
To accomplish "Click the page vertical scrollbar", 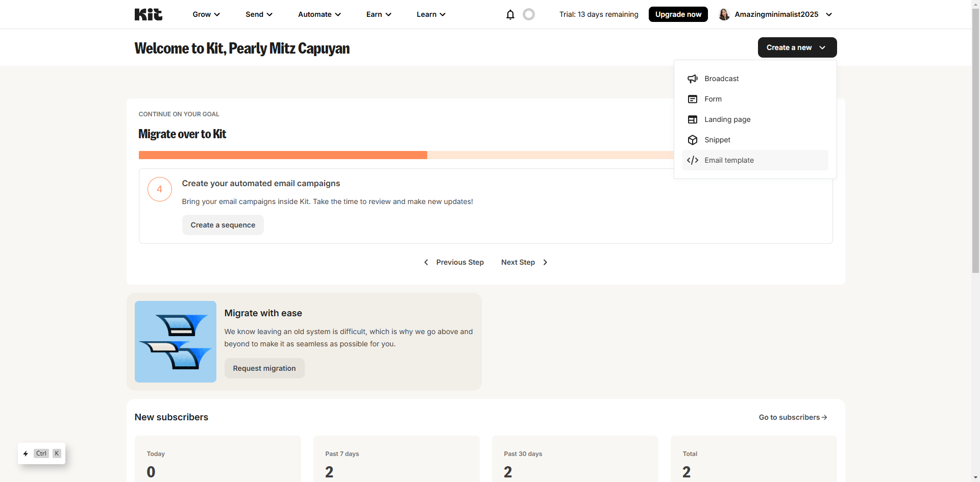I will pos(975,141).
